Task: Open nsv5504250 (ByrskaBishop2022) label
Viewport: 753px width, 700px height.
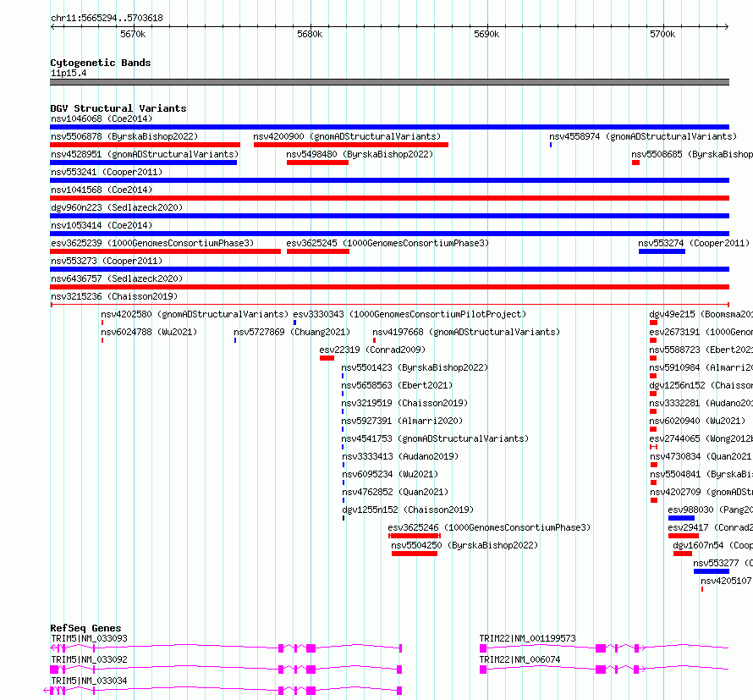Action: [464, 545]
